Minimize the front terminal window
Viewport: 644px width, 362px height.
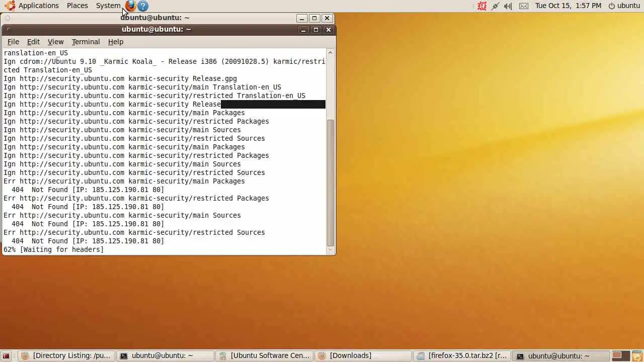(303, 30)
